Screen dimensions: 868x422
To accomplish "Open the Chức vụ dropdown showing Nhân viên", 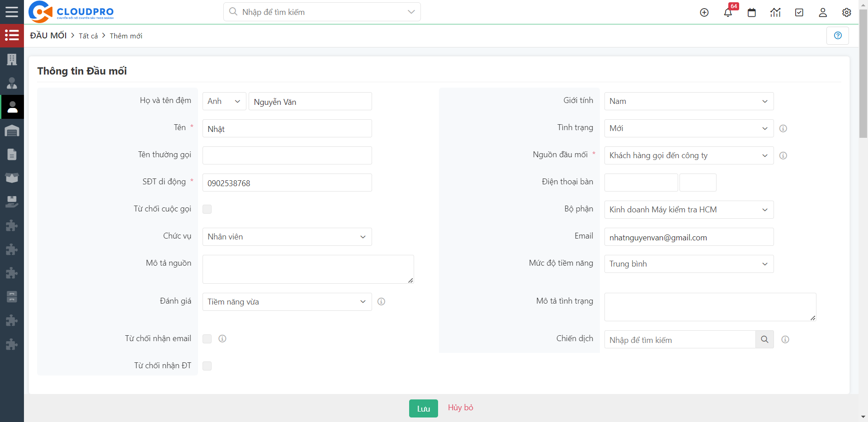I will [x=287, y=237].
